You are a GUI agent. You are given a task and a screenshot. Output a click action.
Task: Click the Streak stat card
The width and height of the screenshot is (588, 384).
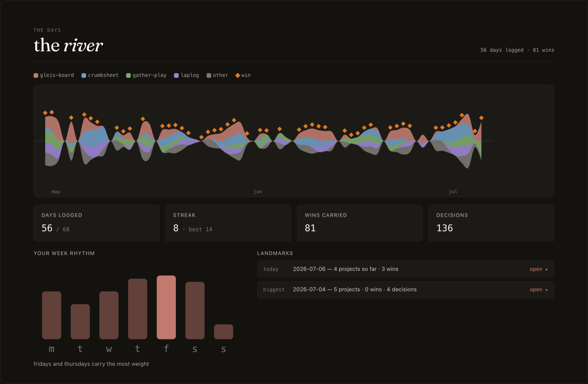coord(228,223)
